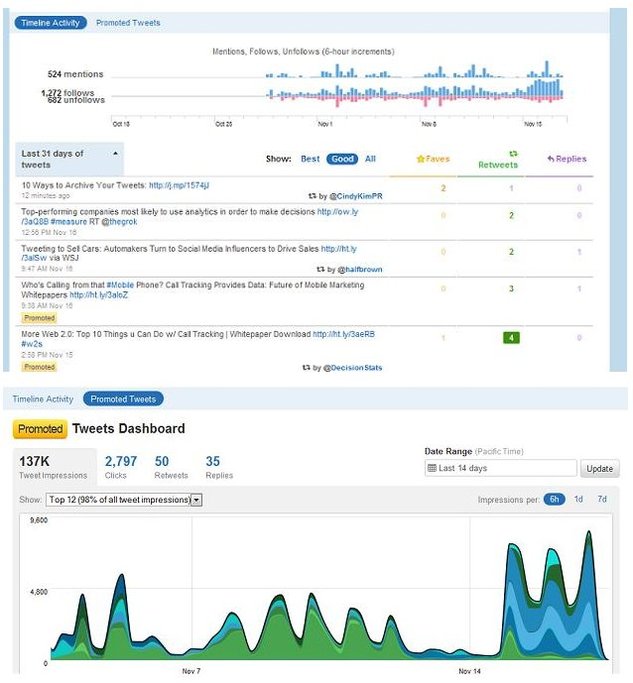Click retweet icon beside @halfbrown
The image size is (633, 683).
coord(320,270)
